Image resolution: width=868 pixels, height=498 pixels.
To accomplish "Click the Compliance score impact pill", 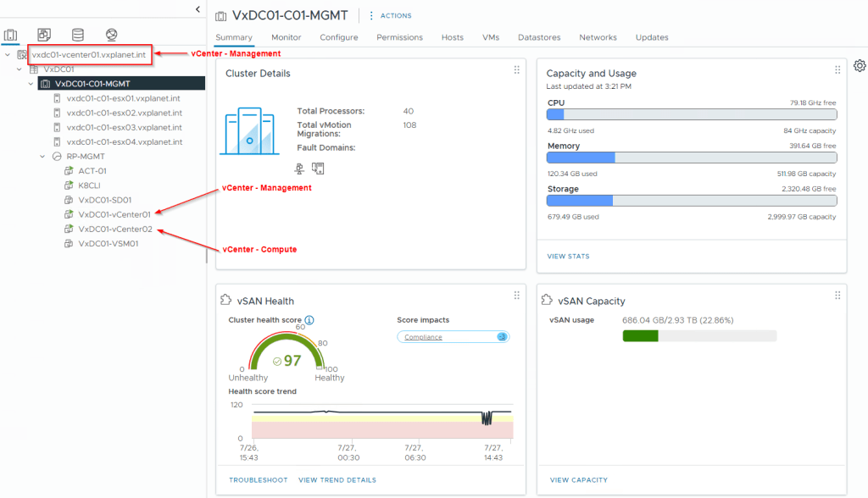I will pos(453,337).
